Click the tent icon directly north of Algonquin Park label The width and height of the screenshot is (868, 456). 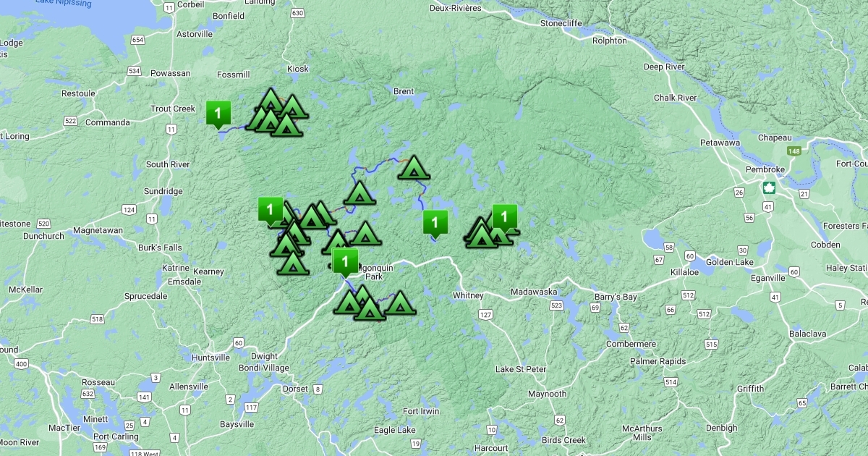(x=365, y=234)
